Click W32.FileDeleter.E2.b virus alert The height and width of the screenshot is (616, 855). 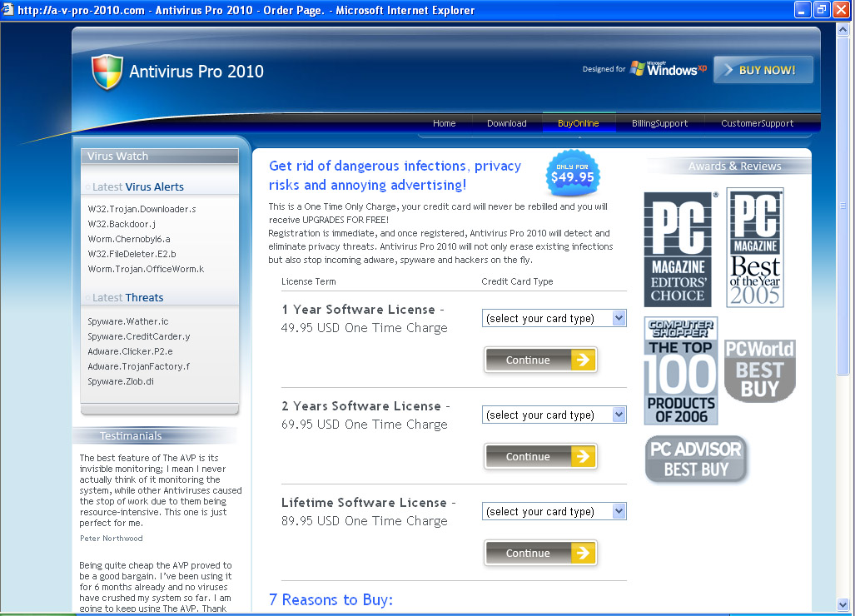point(132,254)
